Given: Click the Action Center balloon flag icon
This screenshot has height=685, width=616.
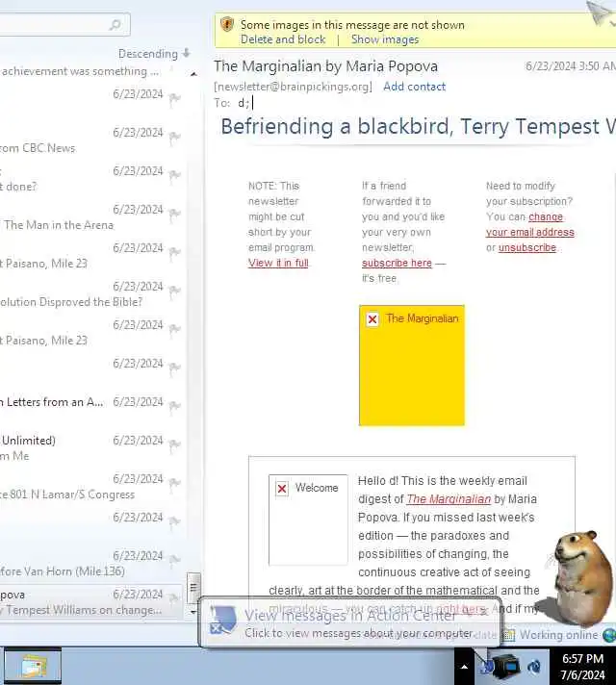Looking at the screenshot, I should coord(222,620).
